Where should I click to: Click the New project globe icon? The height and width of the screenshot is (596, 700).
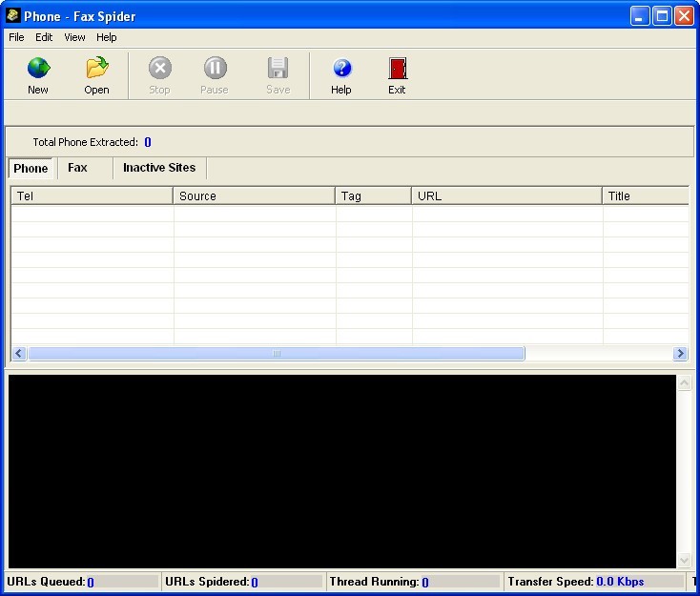(x=38, y=69)
